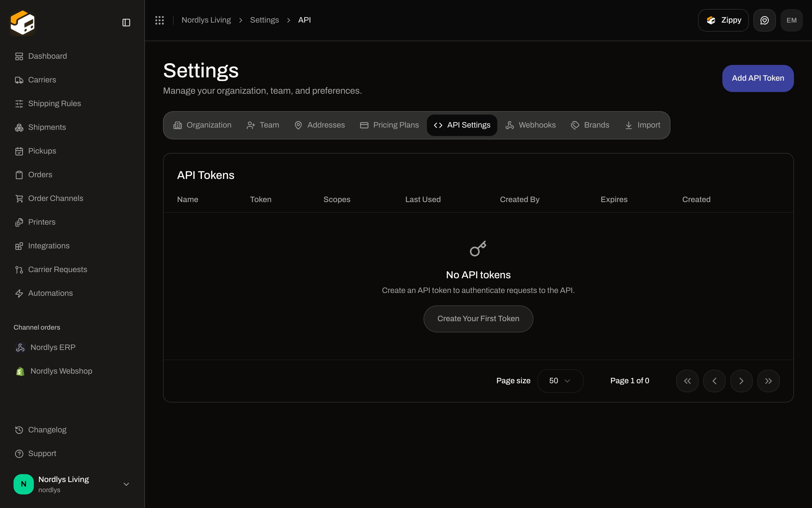Click the Name column header
812x508 pixels.
pos(187,200)
